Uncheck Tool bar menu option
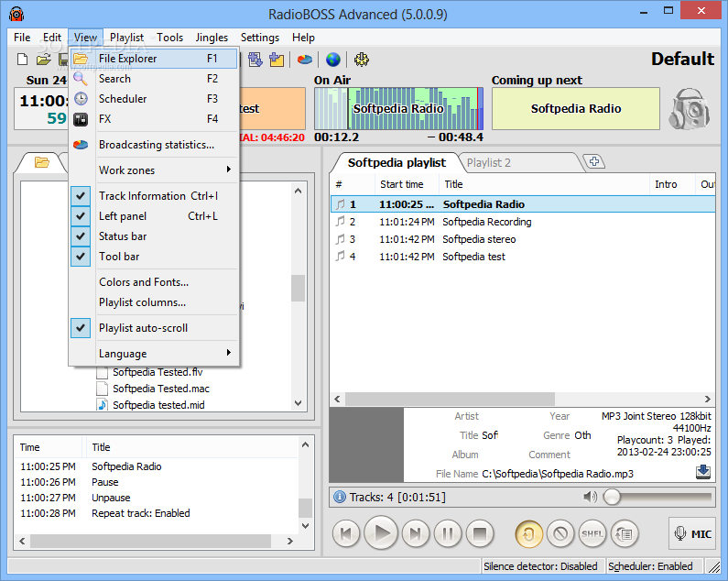 [154, 257]
